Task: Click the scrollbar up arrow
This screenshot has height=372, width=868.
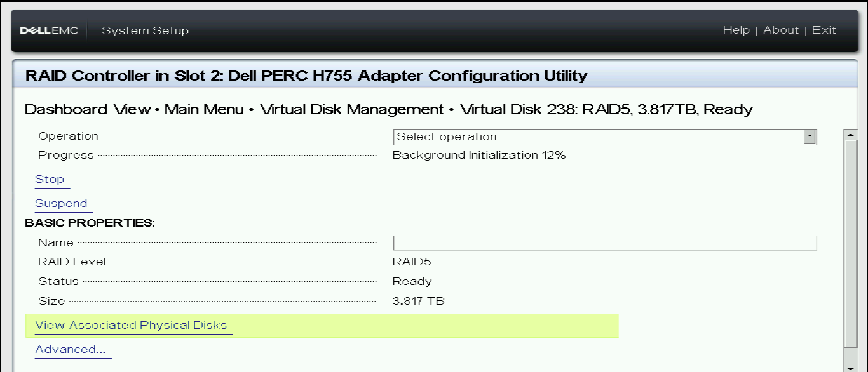Action: [x=850, y=134]
